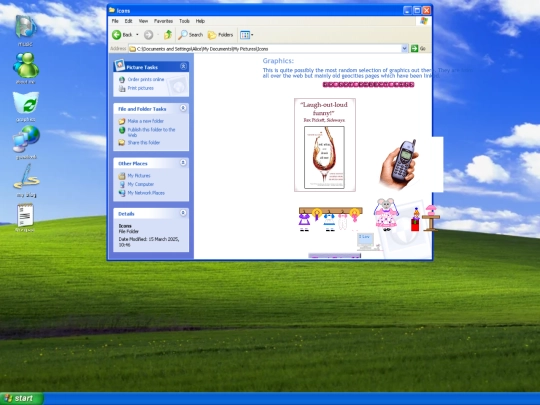Image resolution: width=540 pixels, height=405 pixels.
Task: Toggle the Folders pane button
Action: pyautogui.click(x=220, y=35)
